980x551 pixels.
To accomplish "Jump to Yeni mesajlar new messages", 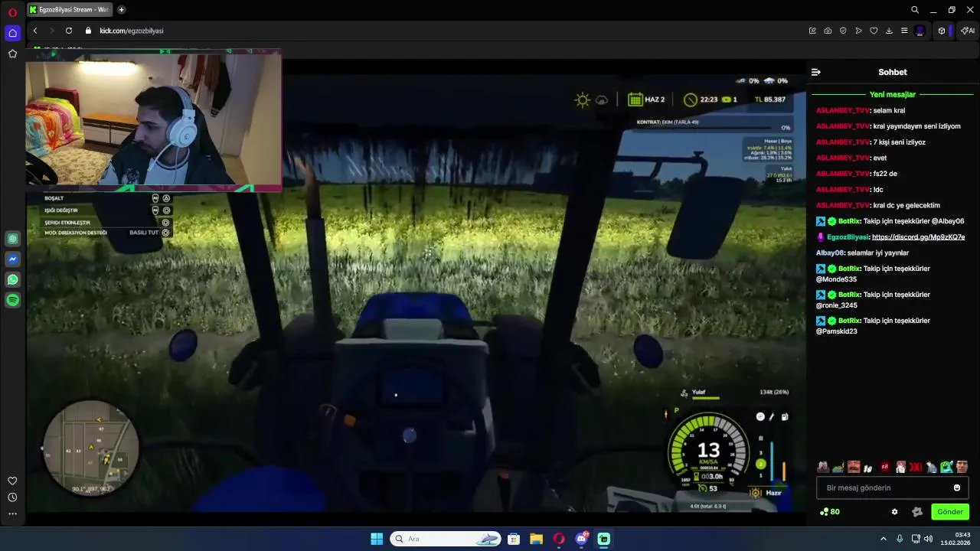I will tap(893, 94).
